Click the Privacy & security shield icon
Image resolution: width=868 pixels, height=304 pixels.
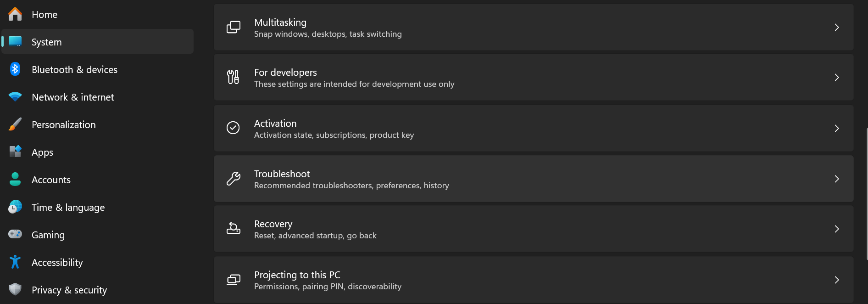[15, 290]
